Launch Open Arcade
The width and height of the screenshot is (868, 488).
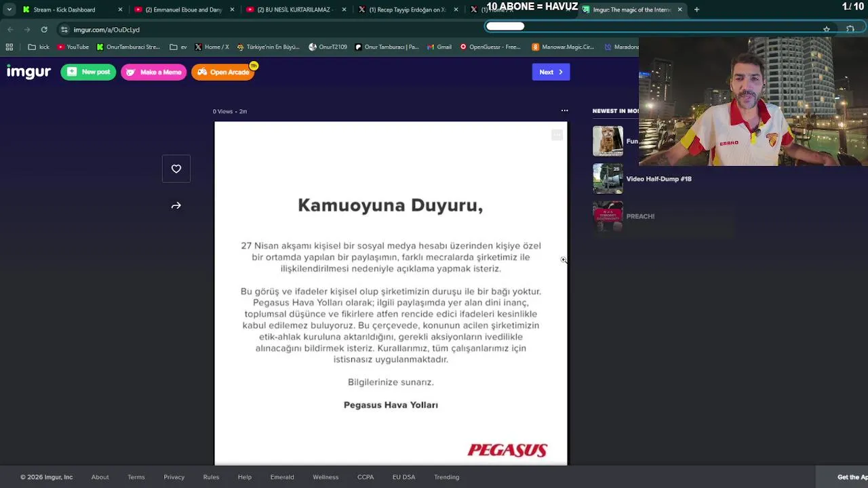click(x=223, y=72)
